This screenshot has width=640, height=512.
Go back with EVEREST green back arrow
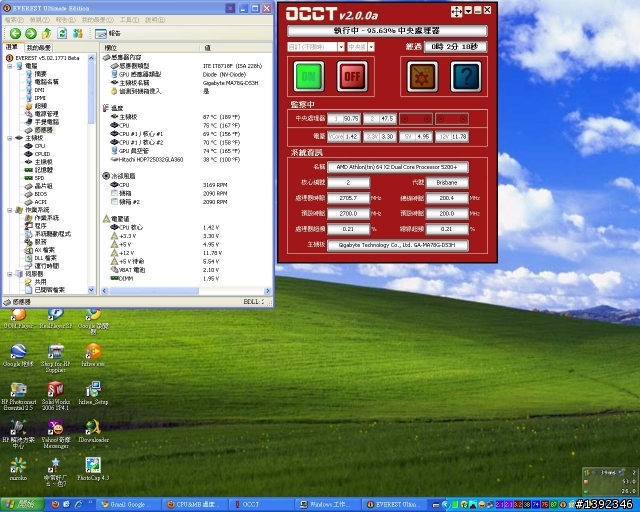(15, 33)
